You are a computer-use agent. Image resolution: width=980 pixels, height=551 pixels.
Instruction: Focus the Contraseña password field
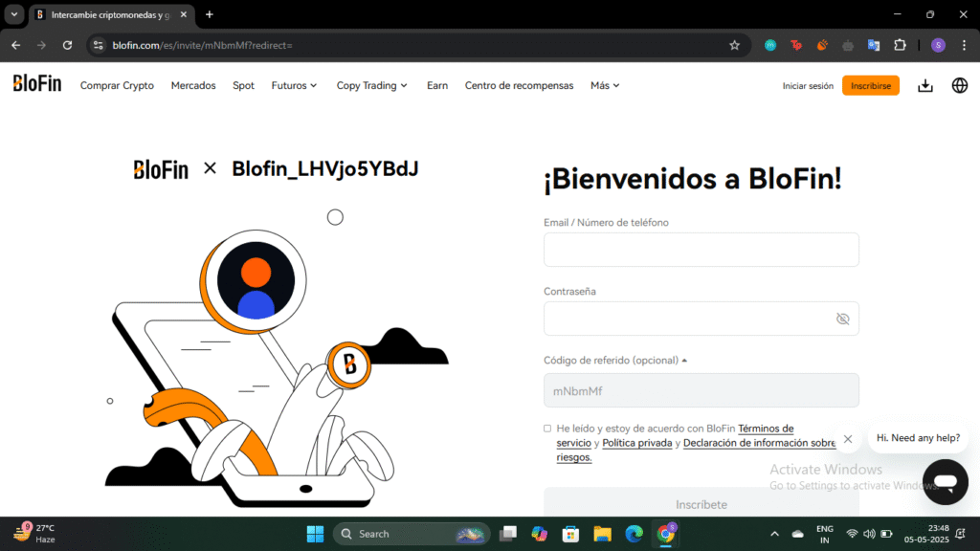click(702, 319)
